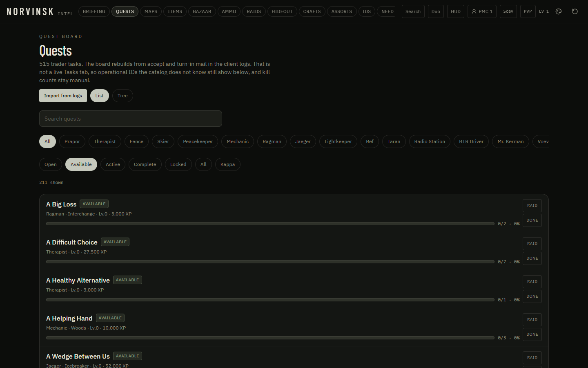
Task: Filter quests by Lightkeeper
Action: [338, 141]
